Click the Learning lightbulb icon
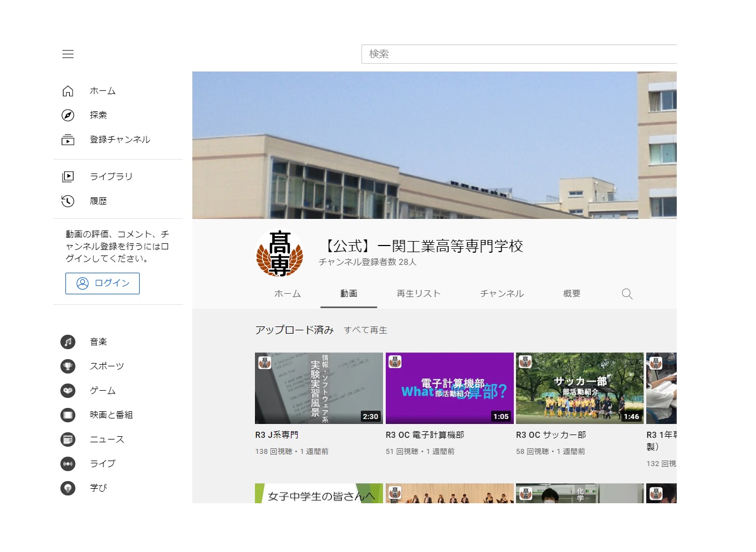Screen dimensions: 756x552 pyautogui.click(x=68, y=488)
